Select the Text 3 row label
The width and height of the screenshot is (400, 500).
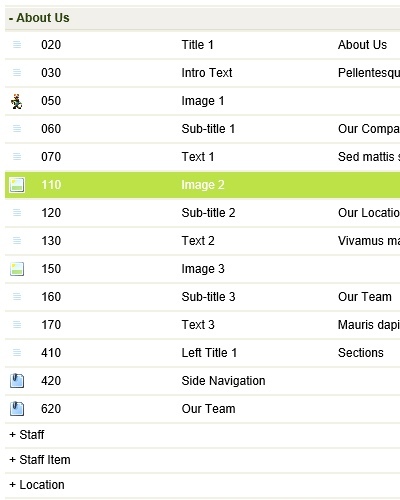[198, 325]
